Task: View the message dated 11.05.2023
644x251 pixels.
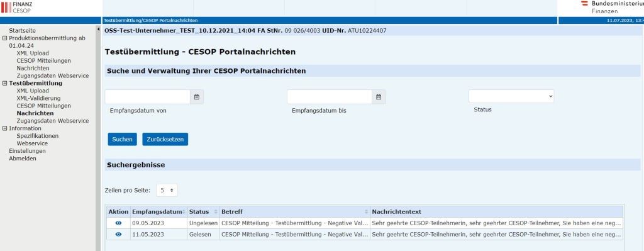Action: click(118, 234)
